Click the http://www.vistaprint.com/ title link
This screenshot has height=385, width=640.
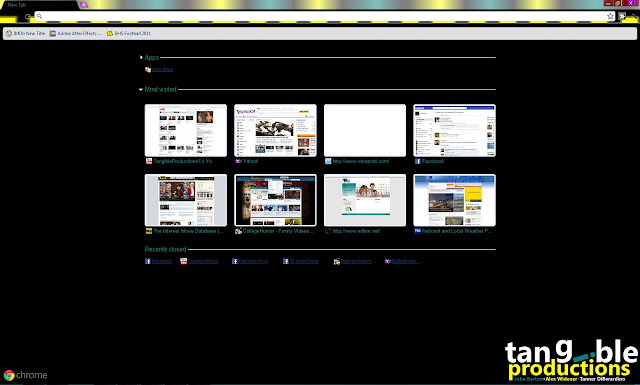[x=361, y=161]
